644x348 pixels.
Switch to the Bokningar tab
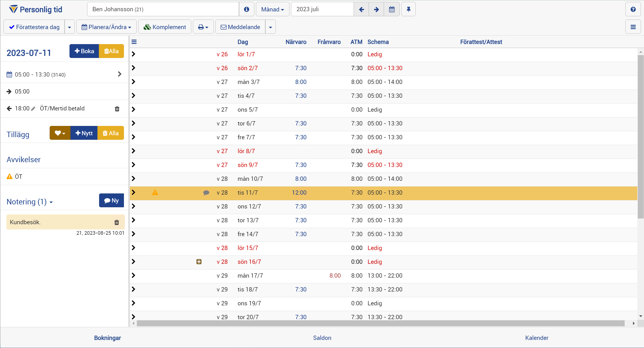click(107, 338)
